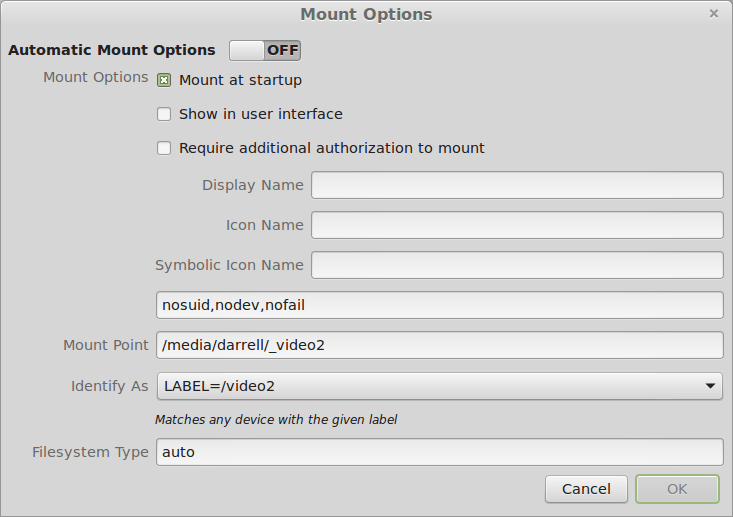Focus the Icon Name input field
Screen dimensions: 733x517
coord(517,225)
